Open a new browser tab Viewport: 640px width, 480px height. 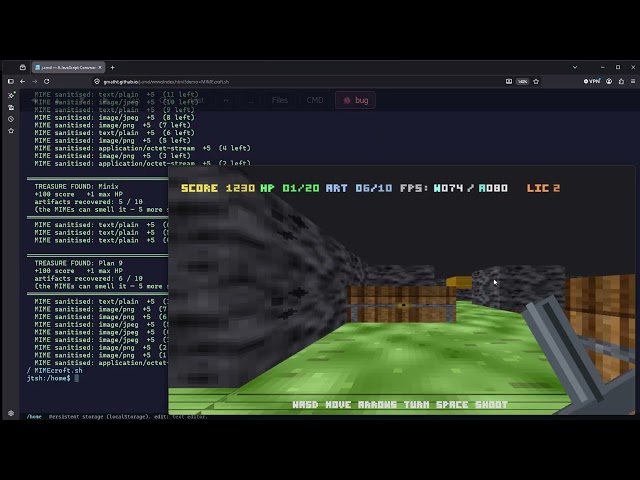[x=113, y=67]
